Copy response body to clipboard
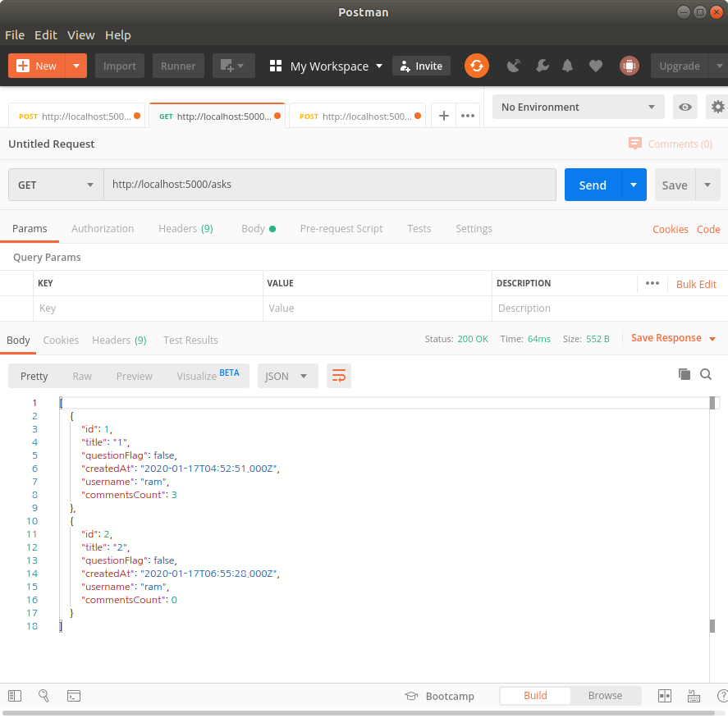Viewport: 728px width, 718px height. coord(684,374)
